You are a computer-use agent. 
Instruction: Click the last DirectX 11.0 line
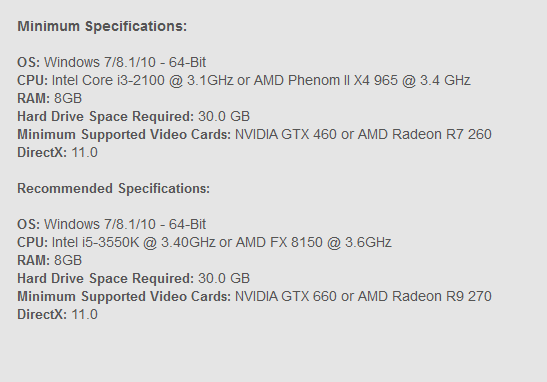[x=58, y=314]
